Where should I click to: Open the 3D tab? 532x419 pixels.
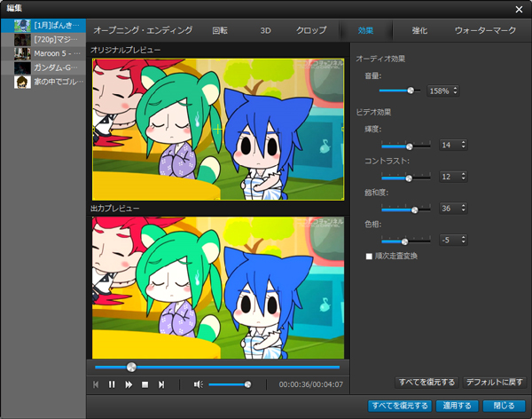point(265,30)
